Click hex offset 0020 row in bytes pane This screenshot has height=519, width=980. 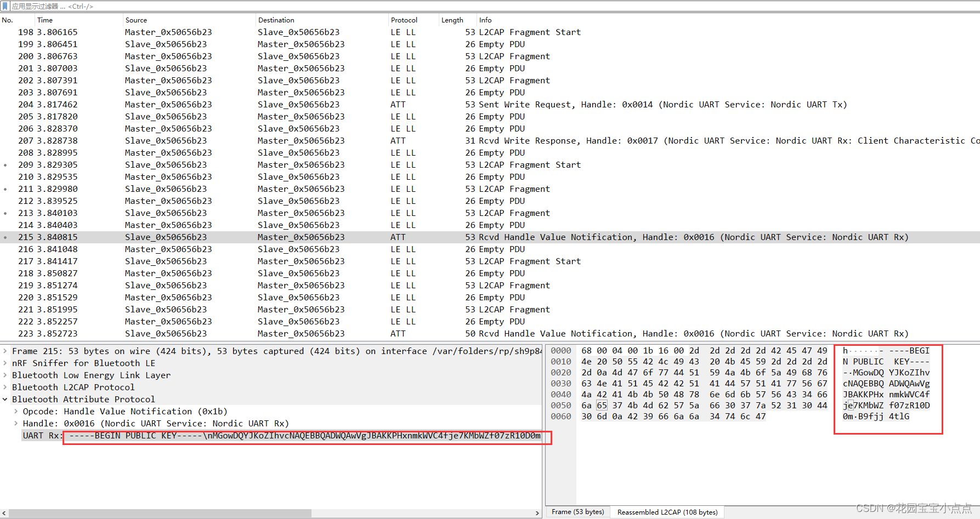(x=561, y=373)
